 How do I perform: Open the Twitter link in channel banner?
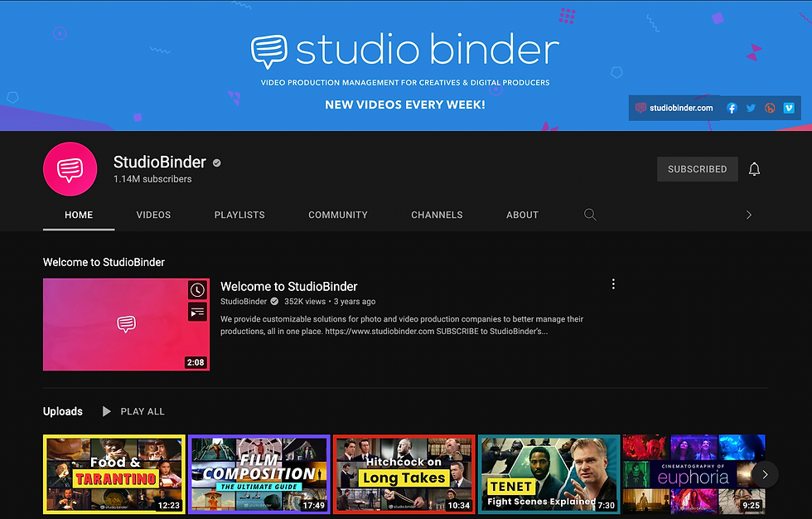click(751, 109)
